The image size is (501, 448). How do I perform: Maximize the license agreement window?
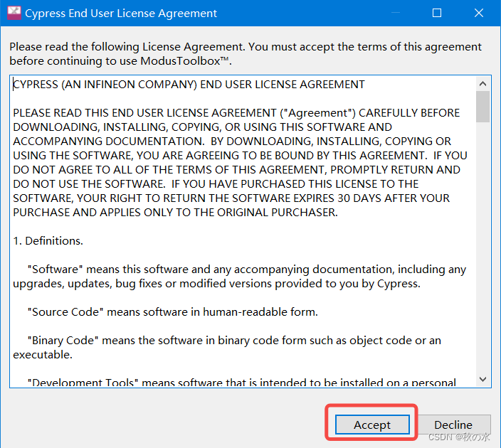pyautogui.click(x=437, y=13)
